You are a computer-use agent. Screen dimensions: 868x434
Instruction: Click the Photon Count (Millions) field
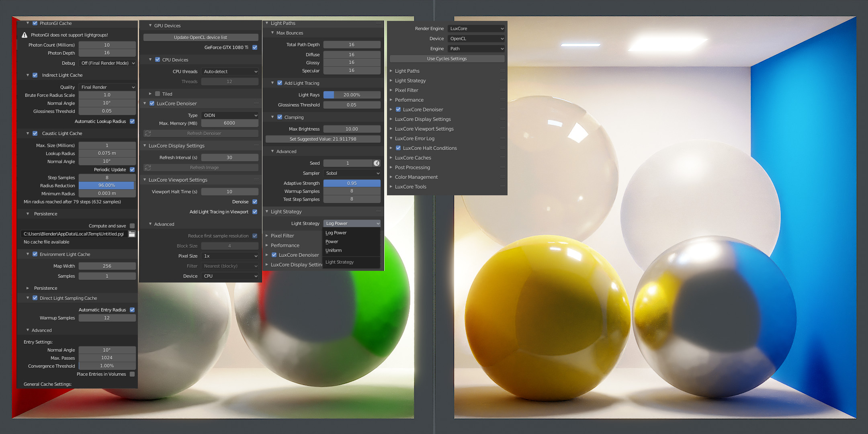point(107,45)
